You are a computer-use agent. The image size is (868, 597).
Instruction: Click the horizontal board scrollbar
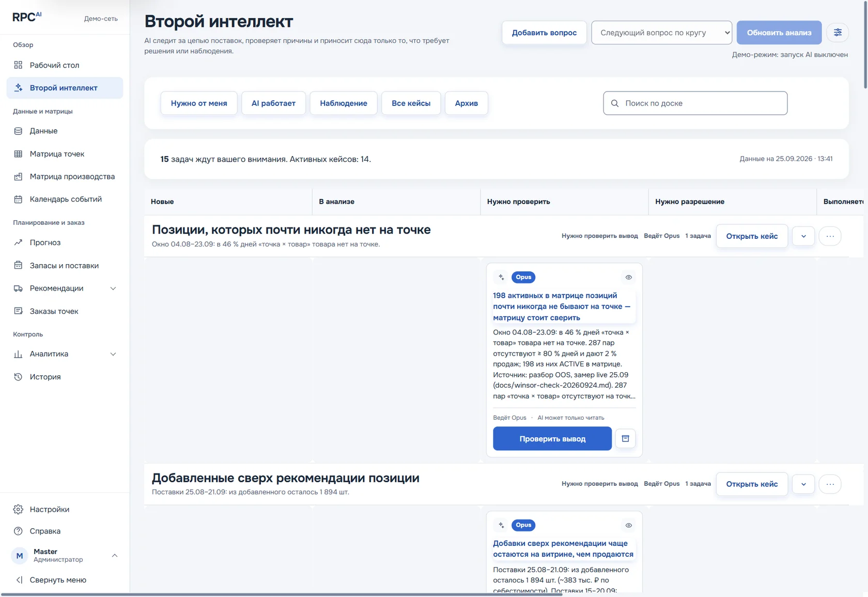tap(282, 594)
